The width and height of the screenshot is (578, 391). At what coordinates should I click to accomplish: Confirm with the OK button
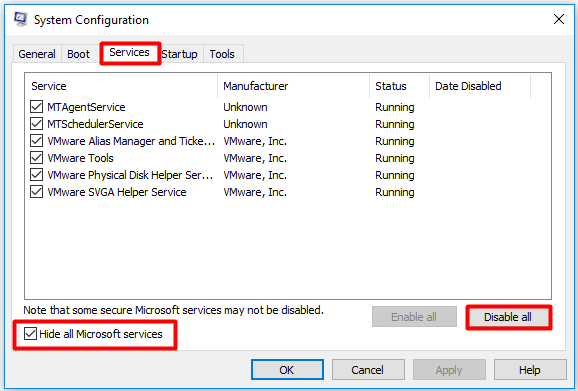(287, 370)
